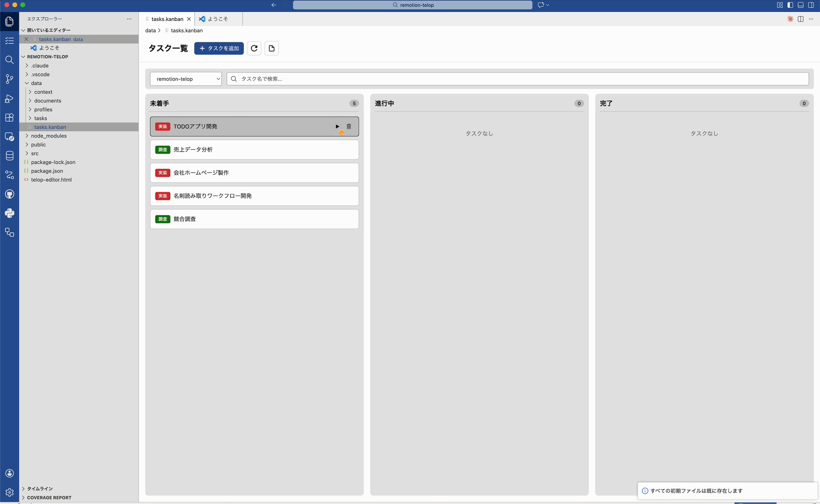Select the Run and Debug icon
This screenshot has width=820, height=504.
[9, 99]
